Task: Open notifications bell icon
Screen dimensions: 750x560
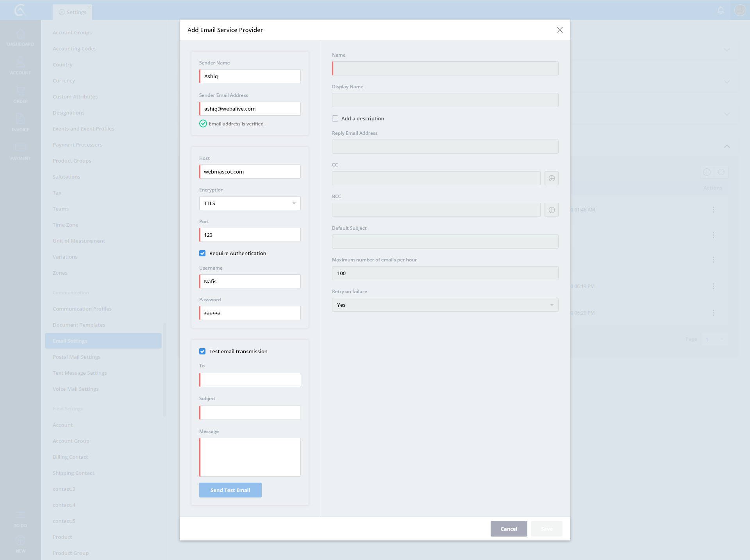Action: [721, 11]
